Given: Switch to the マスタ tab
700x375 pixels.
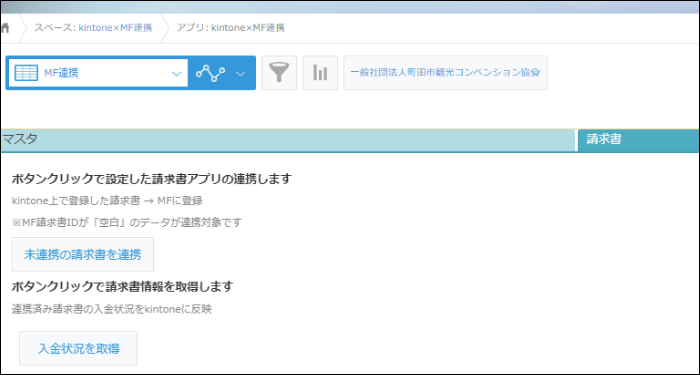Looking at the screenshot, I should (288, 140).
